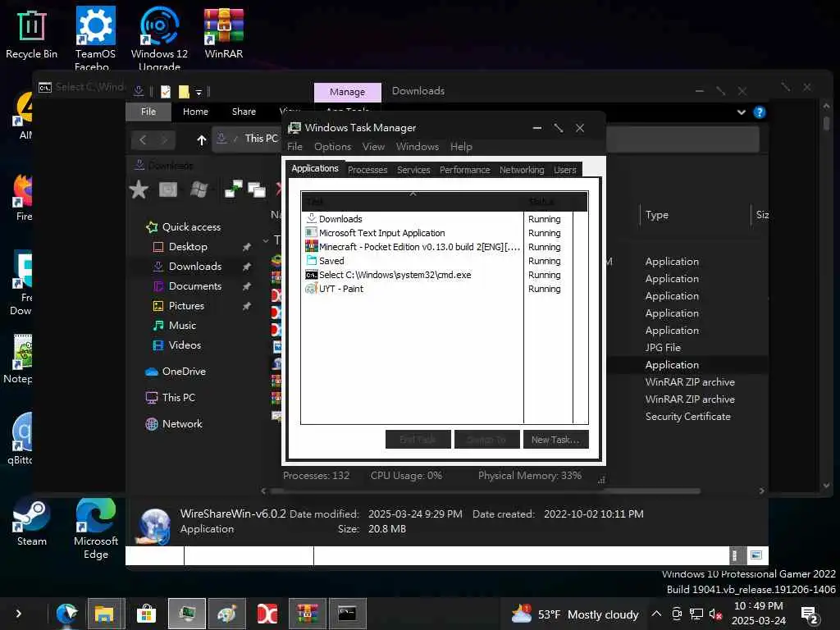Open the TeamOS Facebook desktop shortcut

click(x=95, y=39)
